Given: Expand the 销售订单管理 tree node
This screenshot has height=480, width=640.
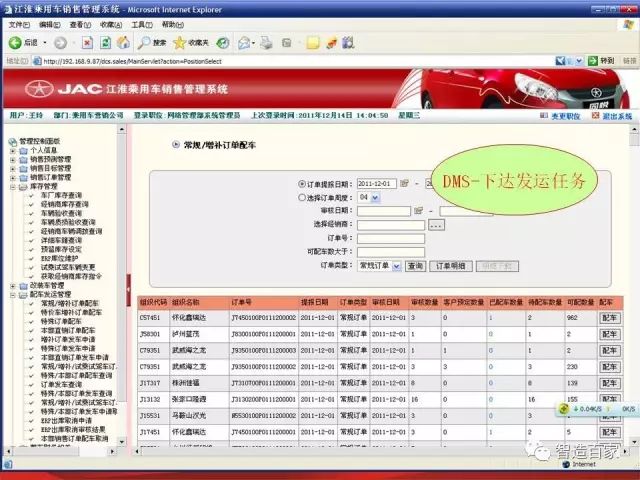Looking at the screenshot, I should coord(13,178).
